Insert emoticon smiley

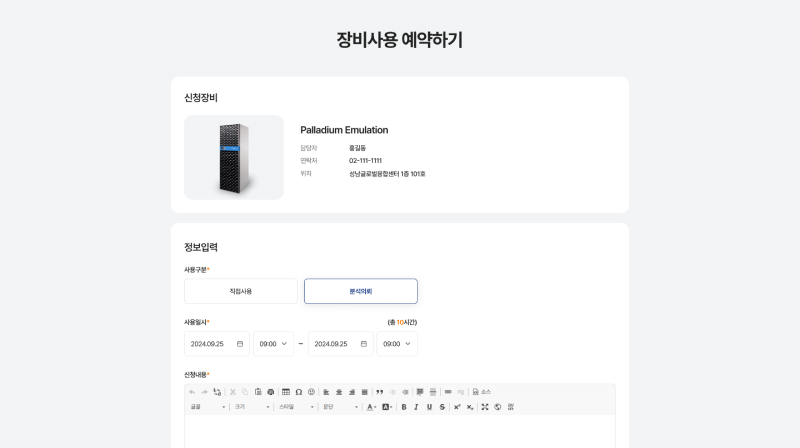311,392
